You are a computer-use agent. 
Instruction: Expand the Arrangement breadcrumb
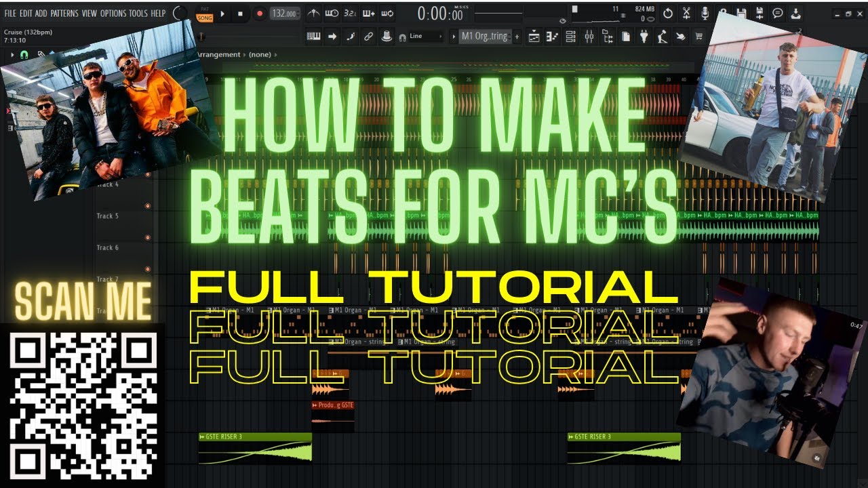click(218, 54)
